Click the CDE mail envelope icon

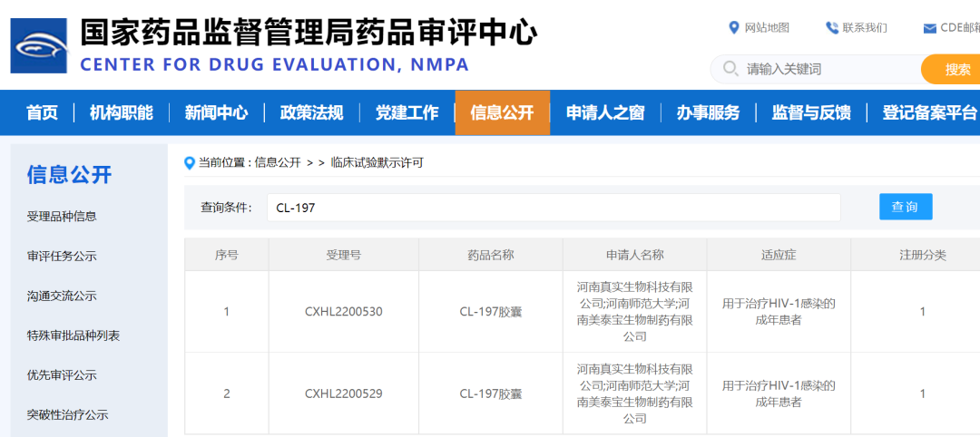(929, 28)
